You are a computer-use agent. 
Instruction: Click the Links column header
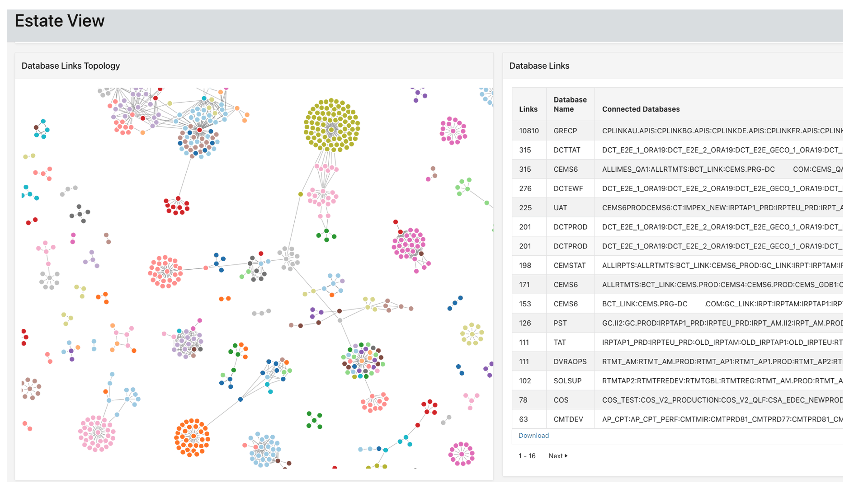[x=528, y=109]
